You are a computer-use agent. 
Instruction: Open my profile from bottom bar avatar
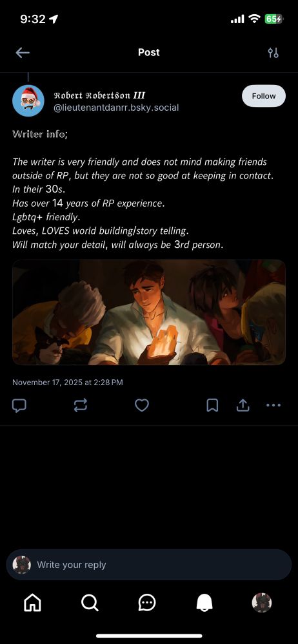[x=262, y=603]
